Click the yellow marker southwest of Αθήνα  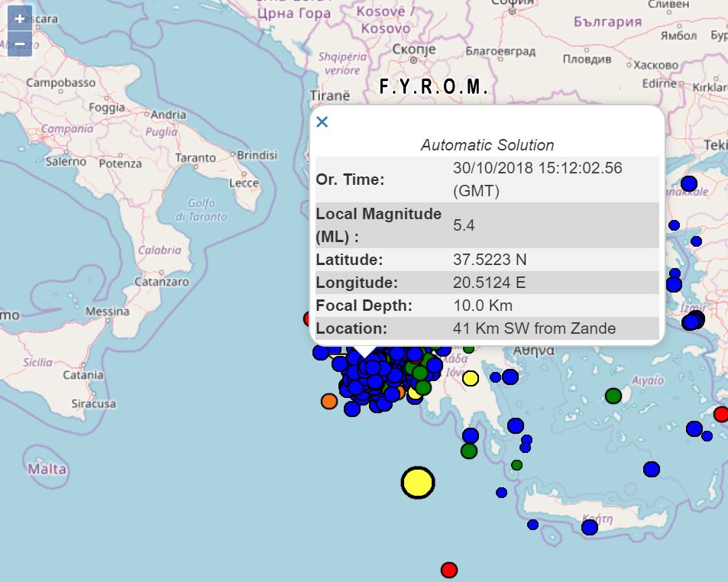471,378
